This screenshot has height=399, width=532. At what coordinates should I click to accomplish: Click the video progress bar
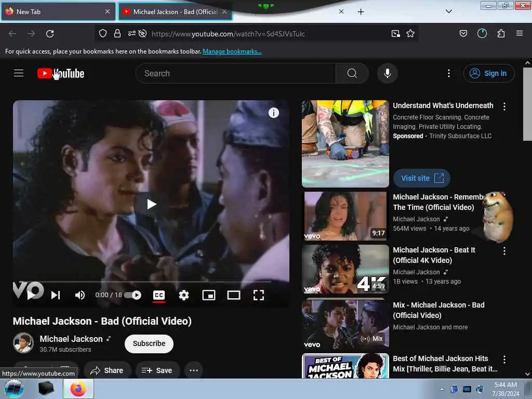[x=151, y=282]
